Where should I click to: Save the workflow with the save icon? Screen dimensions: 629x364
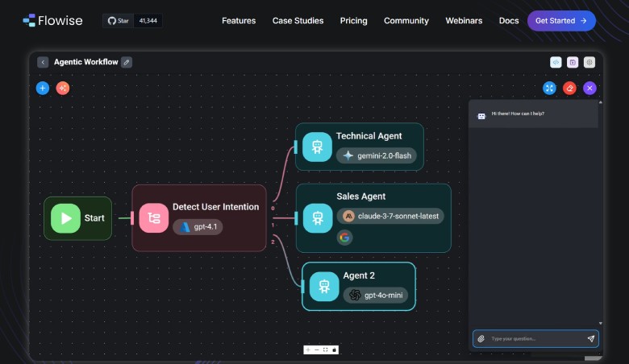pos(573,62)
